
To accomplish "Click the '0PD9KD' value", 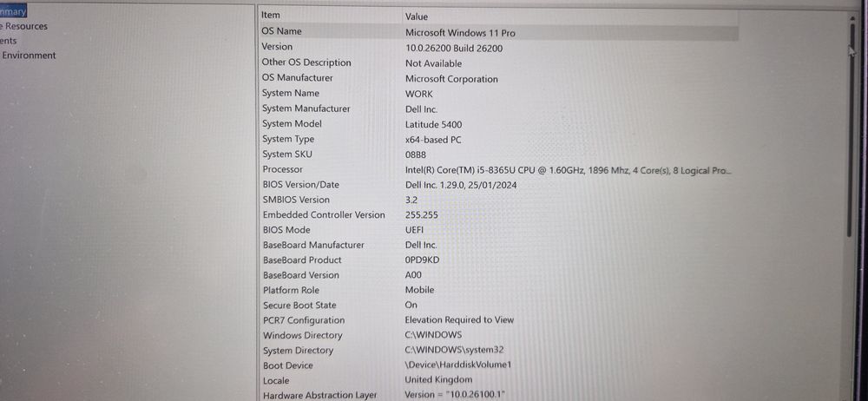I will pyautogui.click(x=422, y=260).
